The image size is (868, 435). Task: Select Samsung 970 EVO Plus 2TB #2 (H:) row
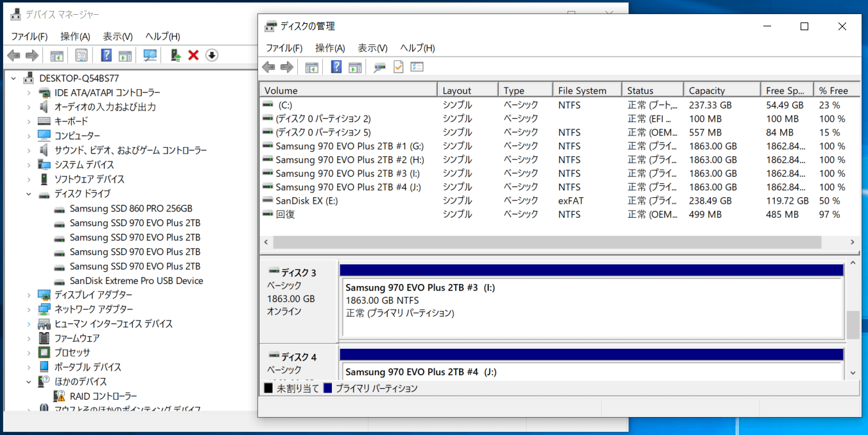(x=560, y=159)
